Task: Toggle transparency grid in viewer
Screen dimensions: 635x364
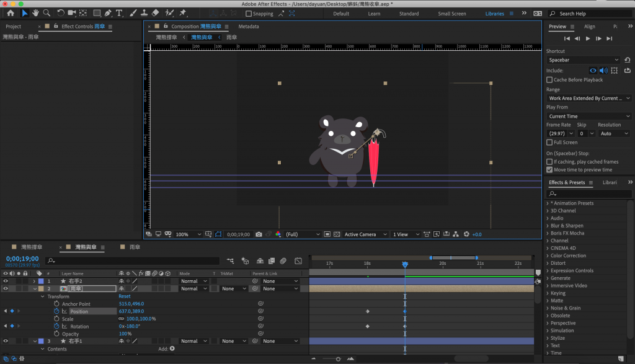Action: tap(337, 234)
